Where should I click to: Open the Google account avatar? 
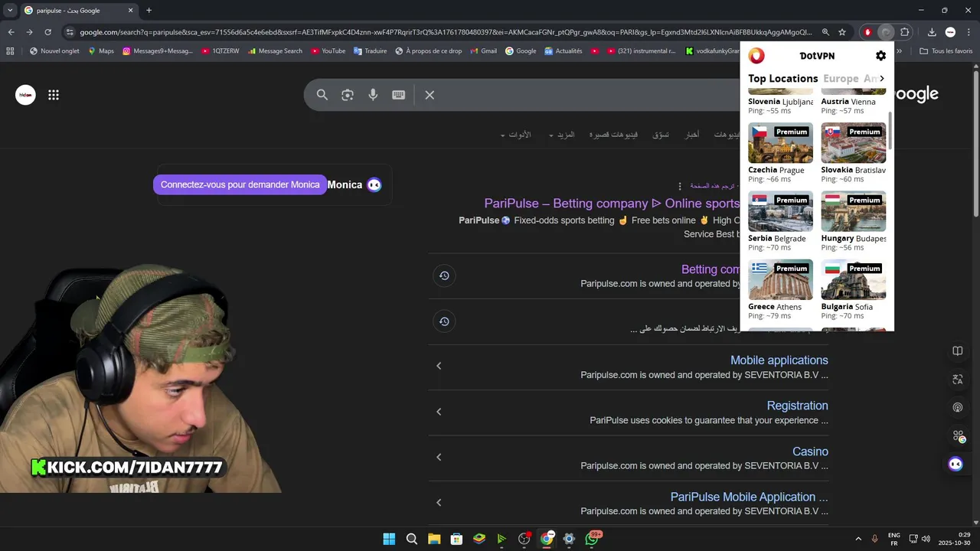tap(25, 95)
